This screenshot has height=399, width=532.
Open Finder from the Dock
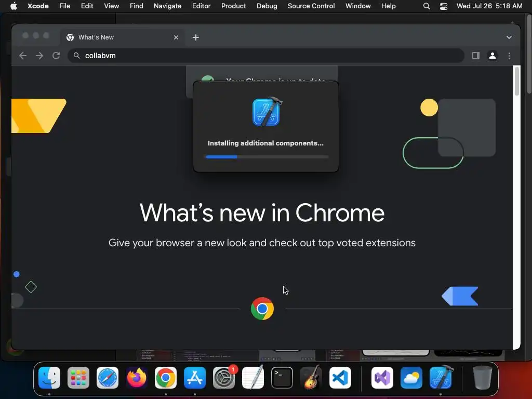tap(49, 378)
